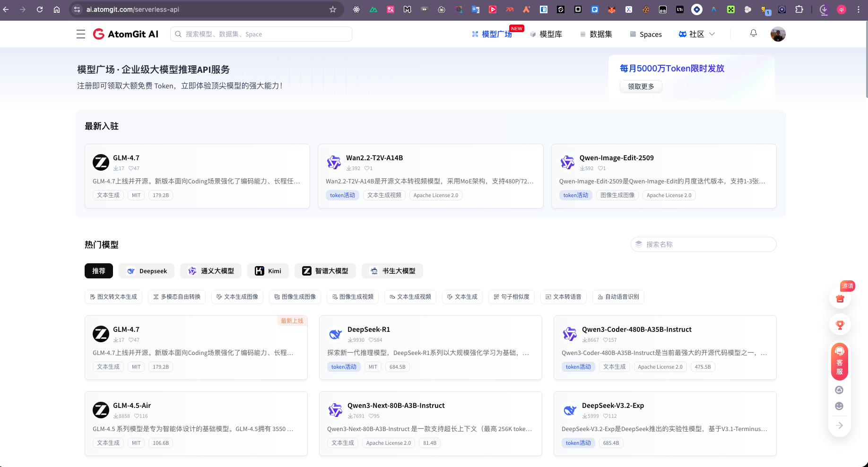The height and width of the screenshot is (467, 868).
Task: Open the Spaces nav tab
Action: pos(646,34)
